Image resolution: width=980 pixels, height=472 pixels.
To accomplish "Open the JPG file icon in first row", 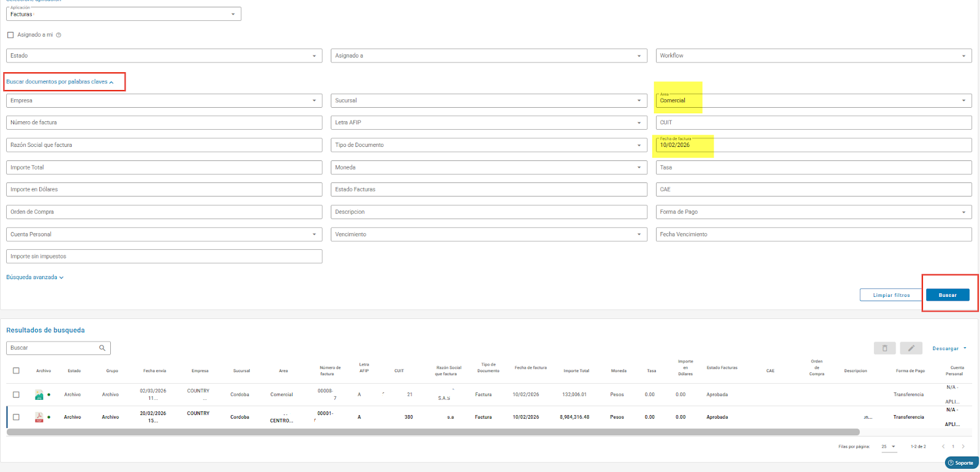I will [x=39, y=395].
